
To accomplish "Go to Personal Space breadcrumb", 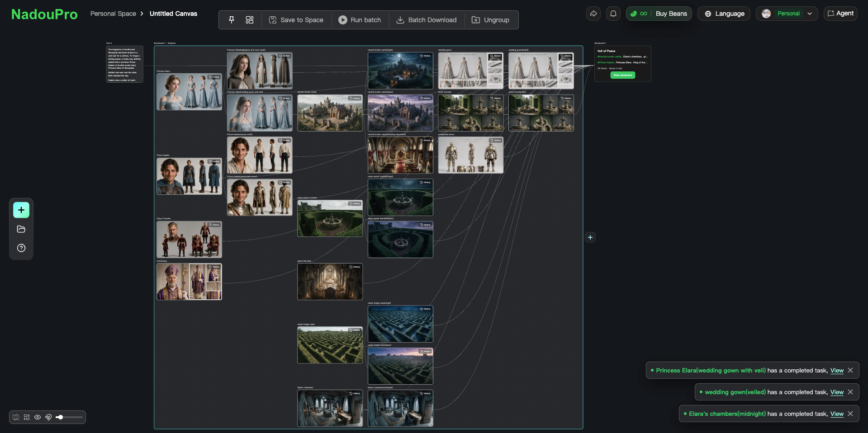I will point(113,14).
